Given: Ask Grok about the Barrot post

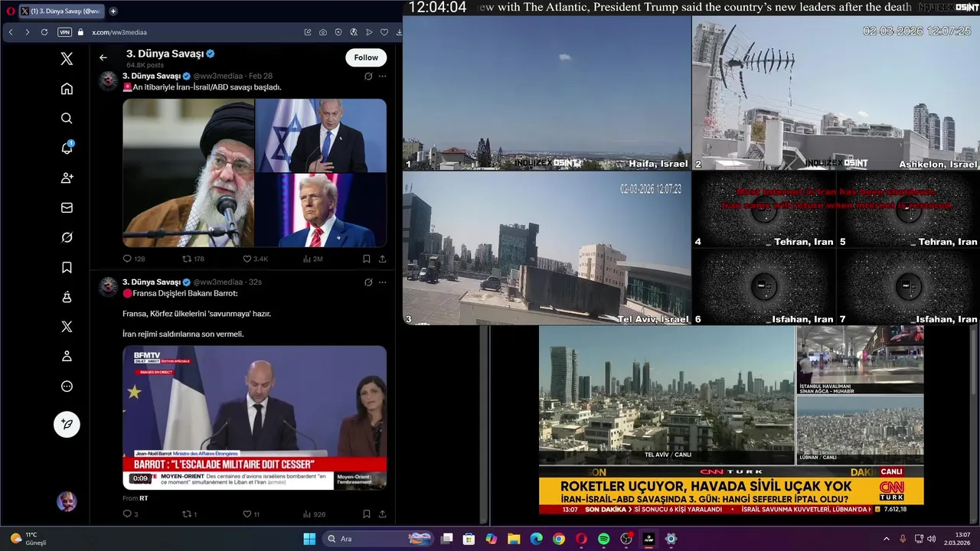Looking at the screenshot, I should click(368, 282).
